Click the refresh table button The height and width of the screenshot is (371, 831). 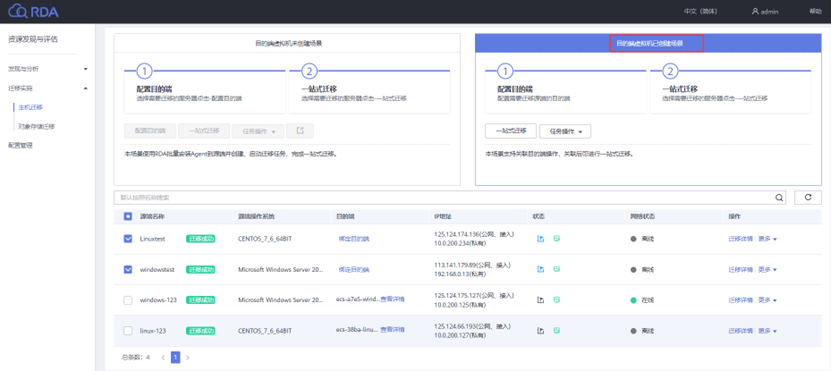pyautogui.click(x=808, y=197)
